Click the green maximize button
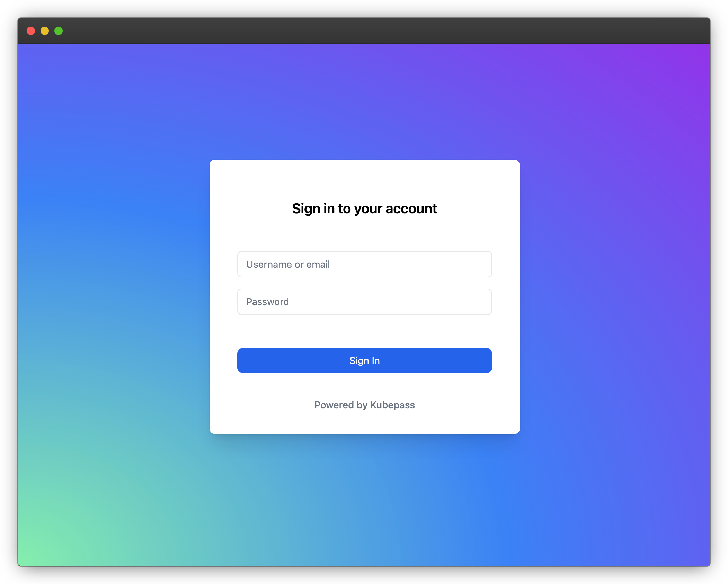Screen dimensions: 728x584 (59, 30)
